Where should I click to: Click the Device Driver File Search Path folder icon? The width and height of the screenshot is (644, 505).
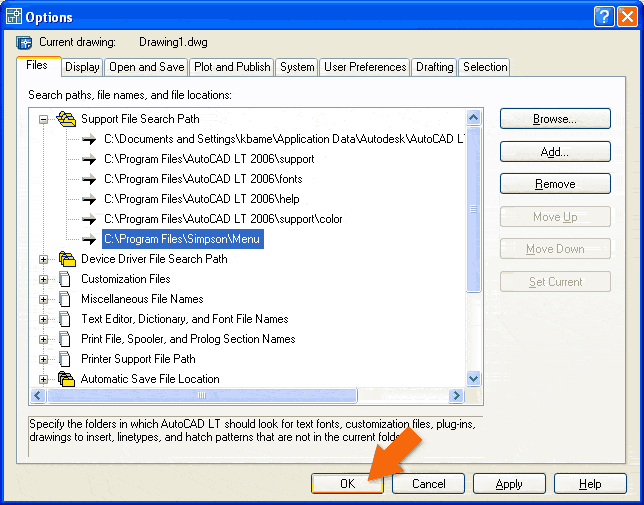pos(66,259)
